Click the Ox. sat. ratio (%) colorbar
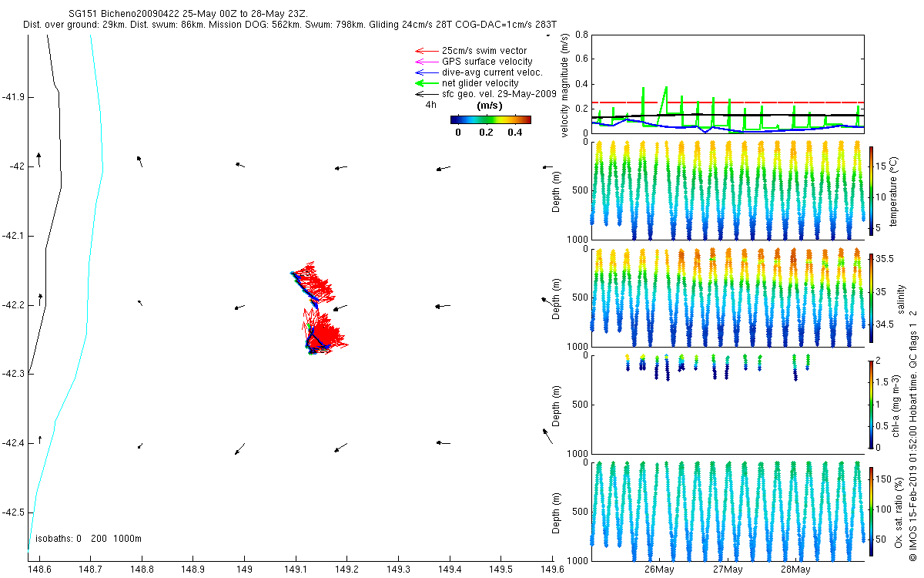Screen dimensions: 924x578 (x=871, y=510)
